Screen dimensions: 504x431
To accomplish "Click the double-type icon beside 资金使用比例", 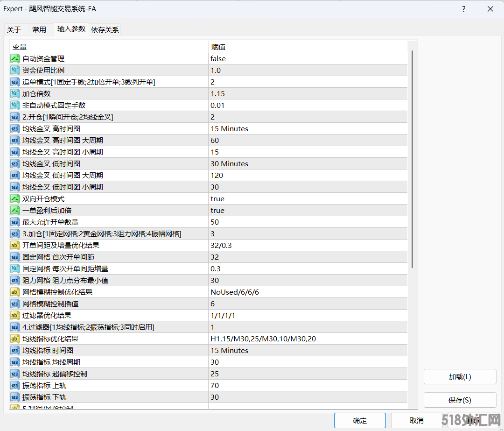I will pos(15,71).
